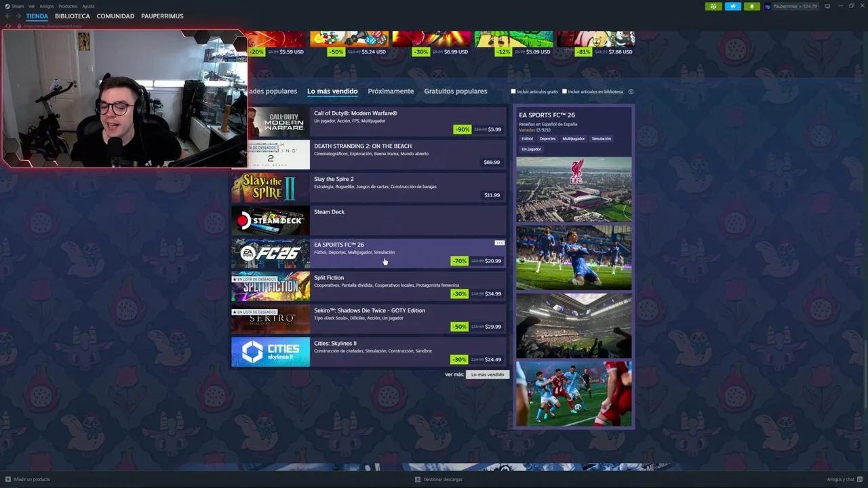Image resolution: width=868 pixels, height=488 pixels.
Task: Click the Cities Skylines II capsule image
Action: [x=271, y=352]
